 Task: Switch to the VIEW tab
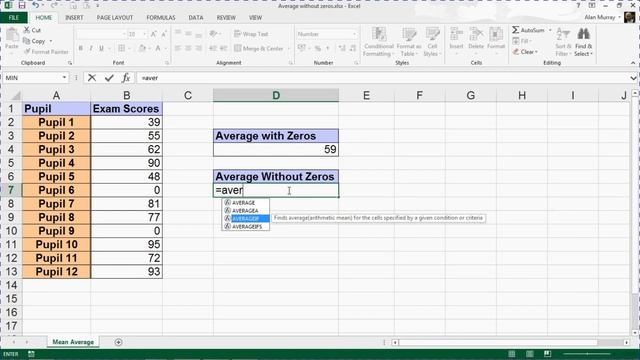pyautogui.click(x=255, y=18)
